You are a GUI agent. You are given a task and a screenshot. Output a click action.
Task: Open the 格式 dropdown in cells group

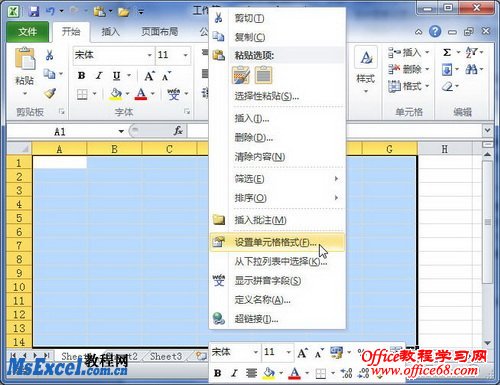408,86
